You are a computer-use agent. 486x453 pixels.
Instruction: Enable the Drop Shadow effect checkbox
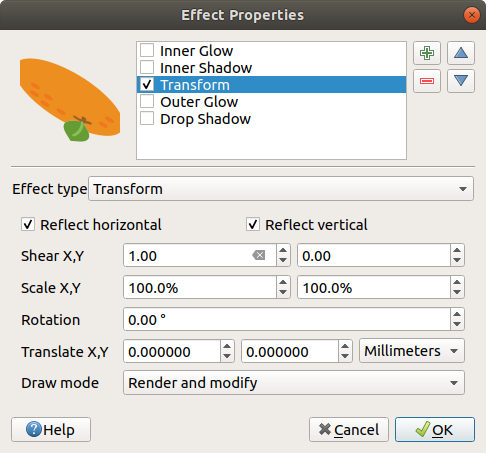pyautogui.click(x=147, y=118)
